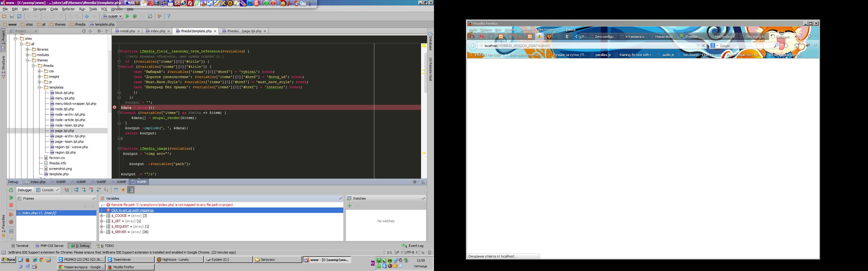Toggle the Mute Breakpoints button
868x271 pixels.
click(x=11, y=222)
